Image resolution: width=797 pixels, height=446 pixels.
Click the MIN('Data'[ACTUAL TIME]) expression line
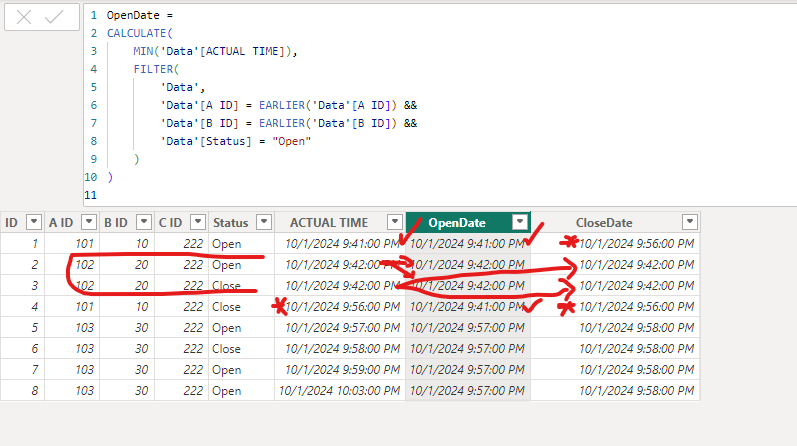pyautogui.click(x=215, y=51)
